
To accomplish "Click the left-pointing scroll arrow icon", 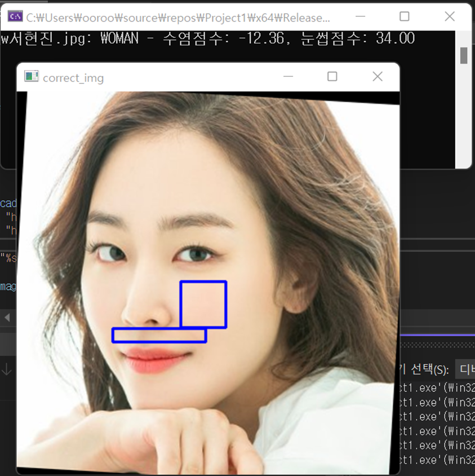I will 7,318.
